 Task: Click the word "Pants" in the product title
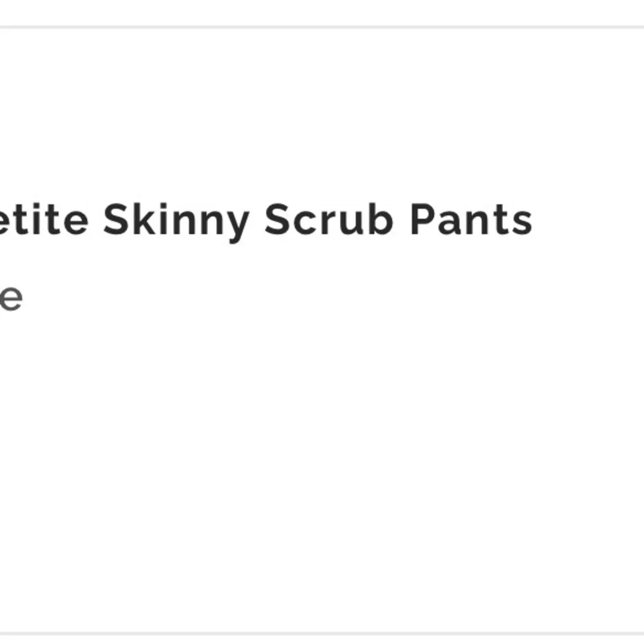coord(471,221)
